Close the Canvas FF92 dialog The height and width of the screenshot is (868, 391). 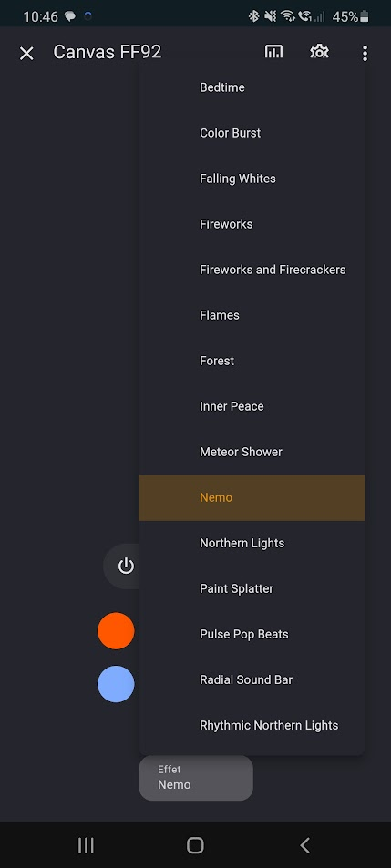point(26,53)
